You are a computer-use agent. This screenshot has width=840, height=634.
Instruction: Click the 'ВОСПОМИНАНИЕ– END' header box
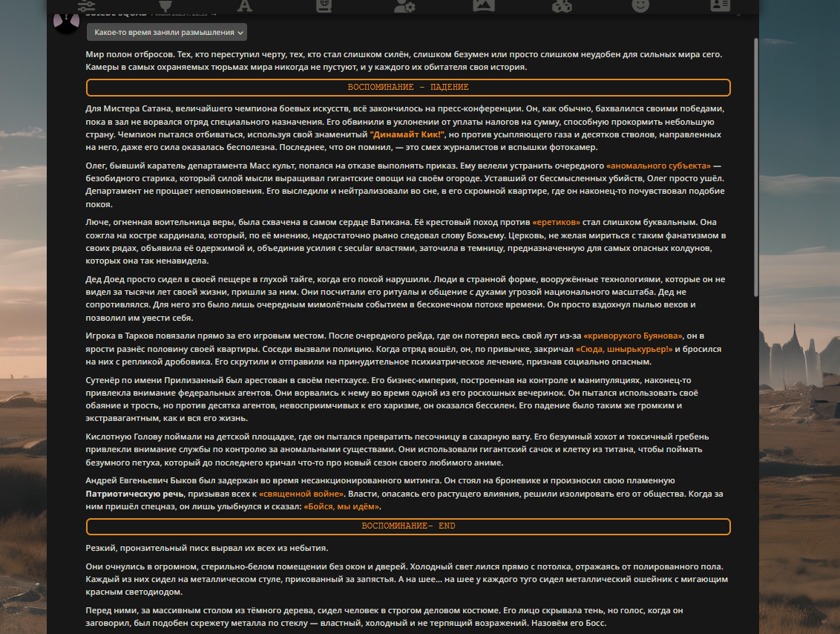(408, 526)
